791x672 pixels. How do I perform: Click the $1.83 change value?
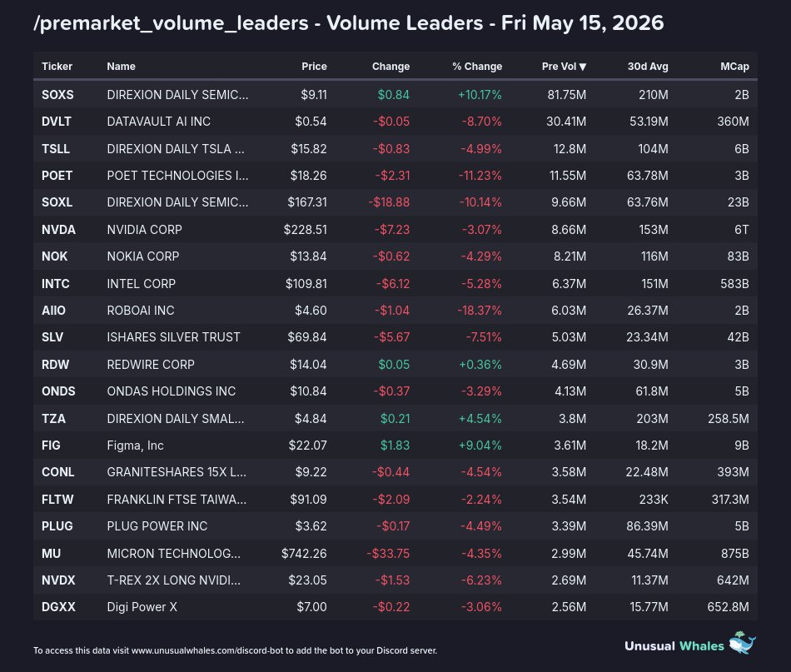[395, 446]
